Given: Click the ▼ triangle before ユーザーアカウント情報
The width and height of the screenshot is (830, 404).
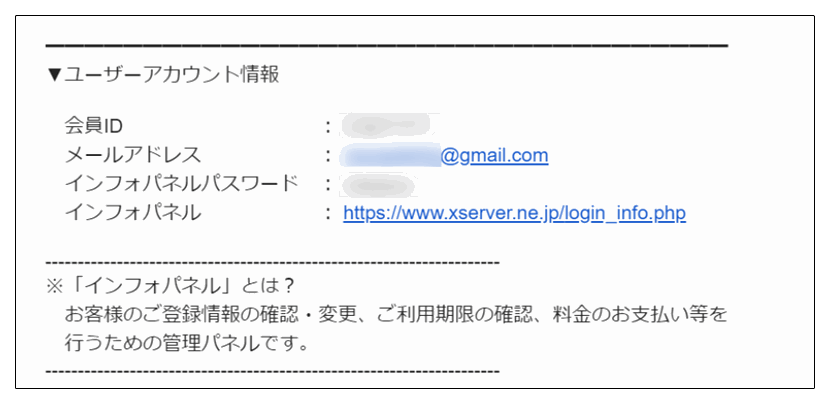Looking at the screenshot, I should (55, 75).
